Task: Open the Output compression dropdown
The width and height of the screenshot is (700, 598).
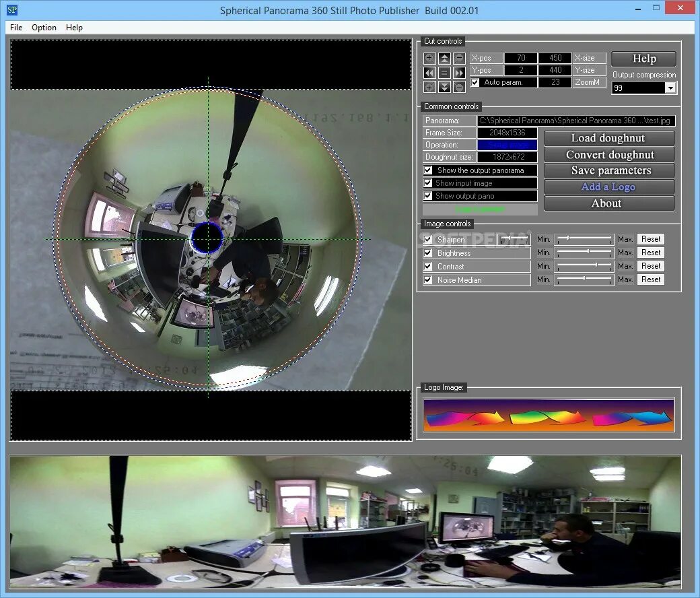Action: tap(670, 88)
